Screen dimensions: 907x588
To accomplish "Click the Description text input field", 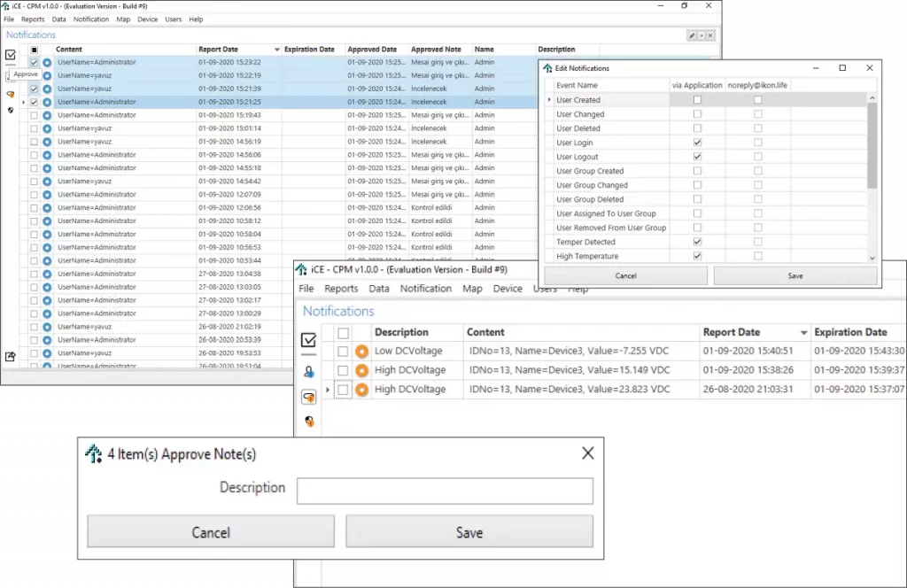I will point(445,491).
